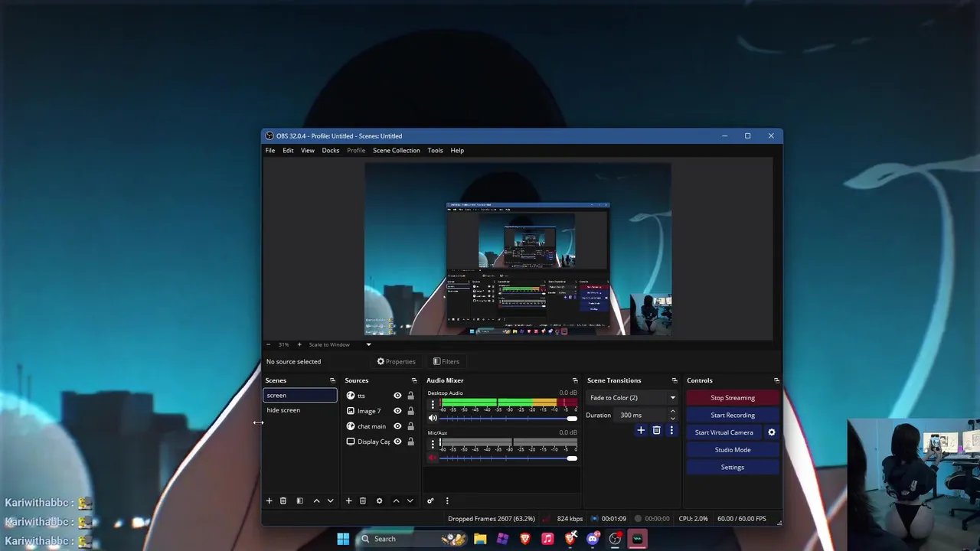Open the Edit menu
Screen dimensions: 980x551
click(288, 150)
